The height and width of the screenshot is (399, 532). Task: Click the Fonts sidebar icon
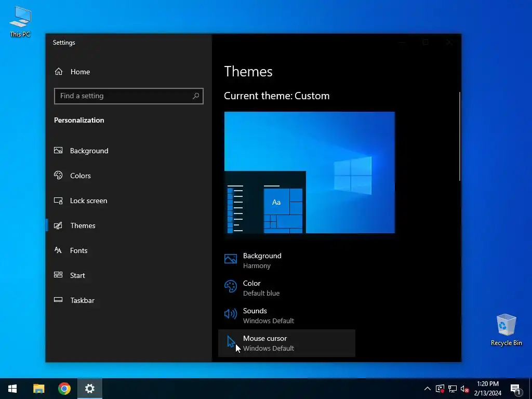(58, 250)
